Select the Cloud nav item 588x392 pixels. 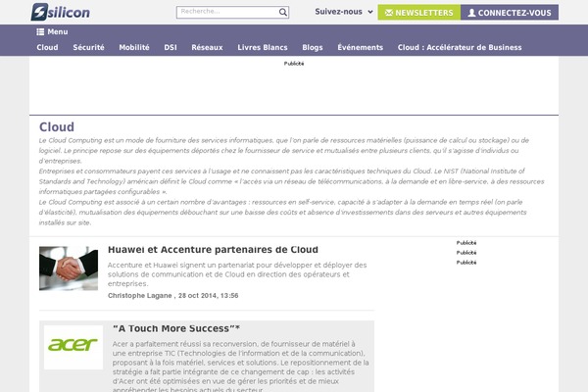(47, 47)
